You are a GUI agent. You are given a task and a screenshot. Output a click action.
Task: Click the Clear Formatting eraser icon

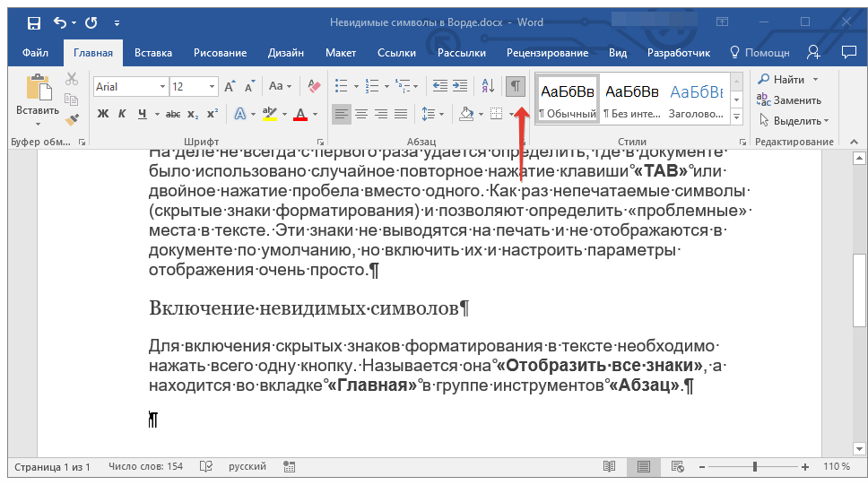click(314, 86)
